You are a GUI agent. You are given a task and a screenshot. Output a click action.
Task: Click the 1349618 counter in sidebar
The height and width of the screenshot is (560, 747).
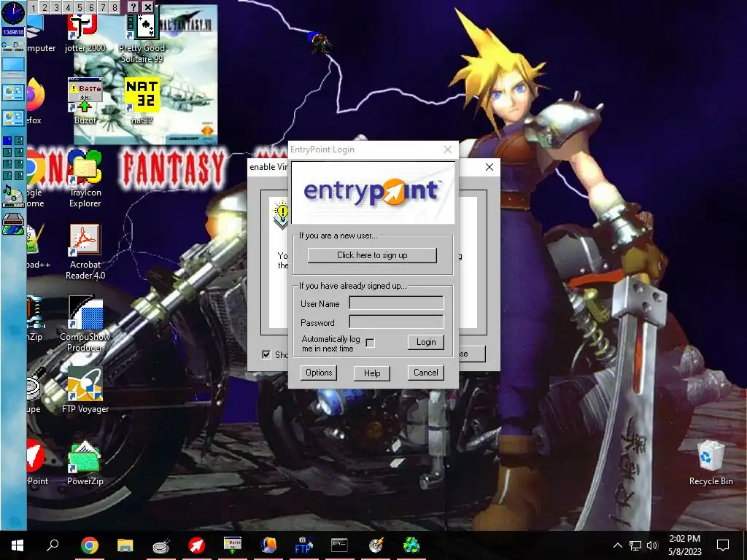click(x=13, y=32)
